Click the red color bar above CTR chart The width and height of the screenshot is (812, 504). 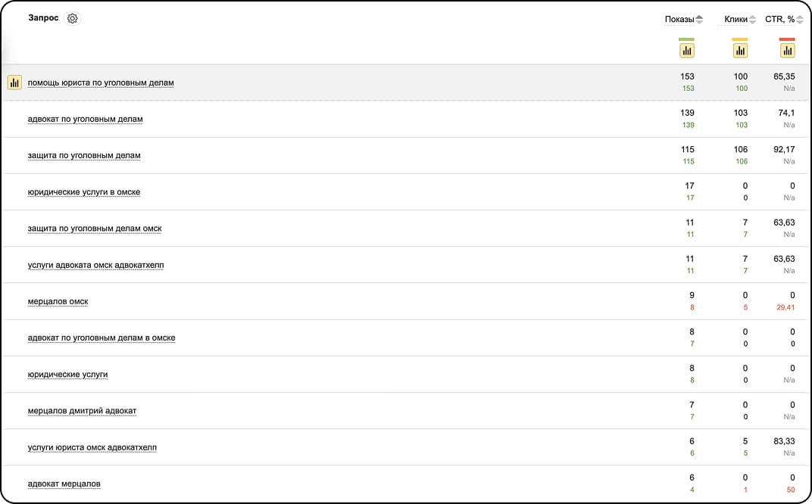tap(788, 39)
